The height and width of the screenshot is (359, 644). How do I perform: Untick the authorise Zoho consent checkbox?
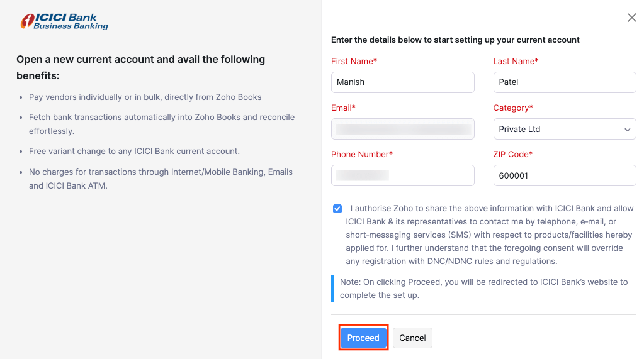[338, 209]
